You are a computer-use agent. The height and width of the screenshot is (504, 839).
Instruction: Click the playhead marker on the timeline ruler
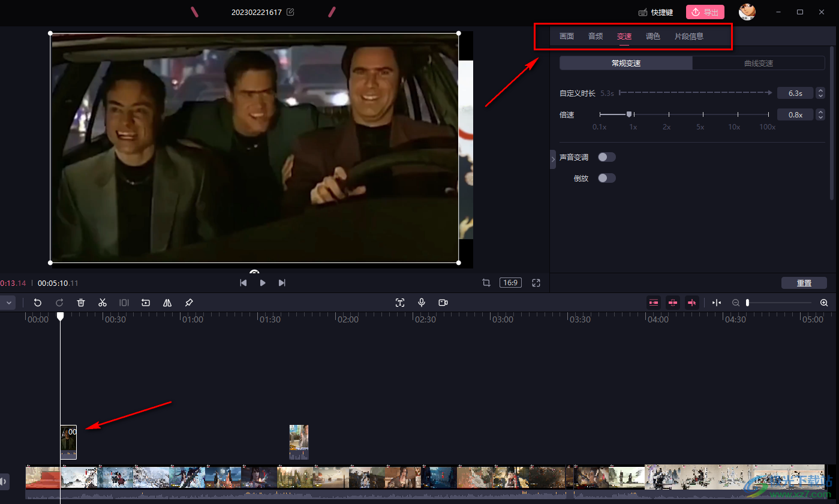click(x=60, y=316)
